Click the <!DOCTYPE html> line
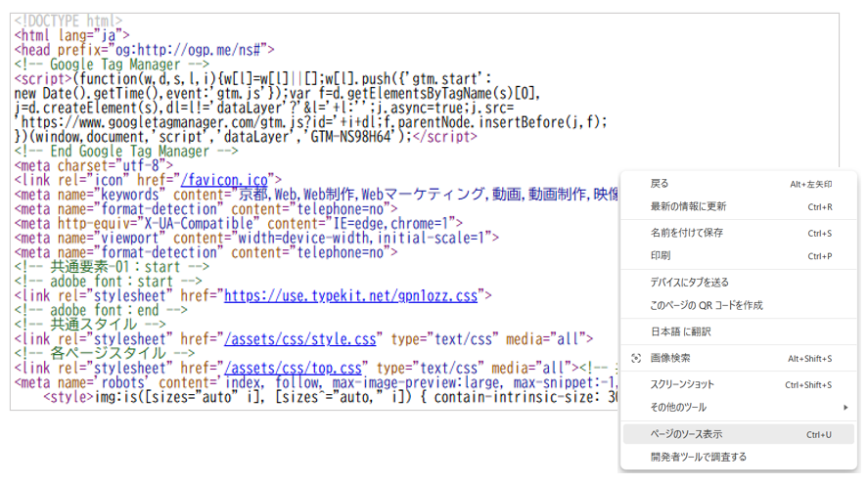The image size is (868, 484). pos(69,21)
